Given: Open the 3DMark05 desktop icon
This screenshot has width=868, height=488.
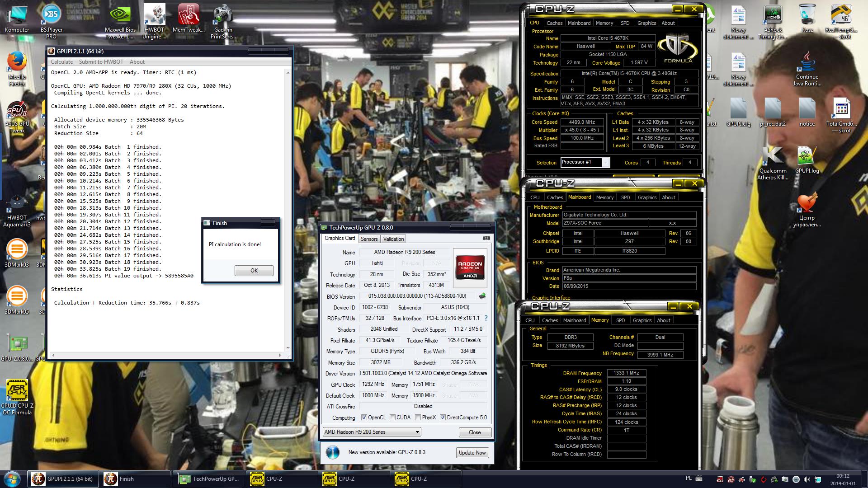Looking at the screenshot, I should tap(17, 300).
